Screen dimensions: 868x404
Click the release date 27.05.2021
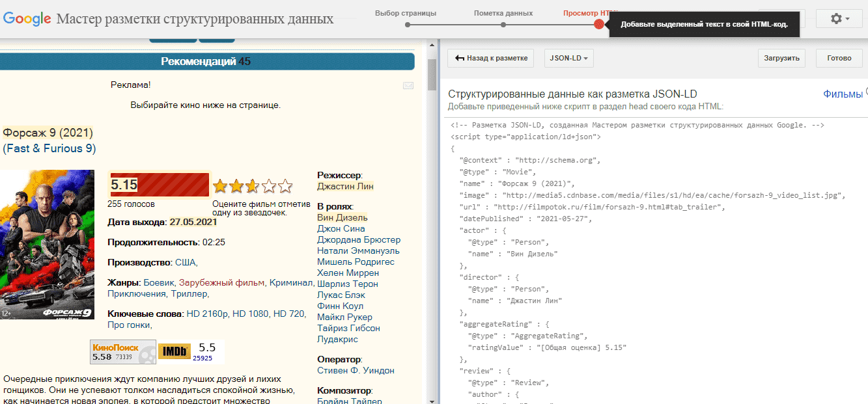coord(193,222)
